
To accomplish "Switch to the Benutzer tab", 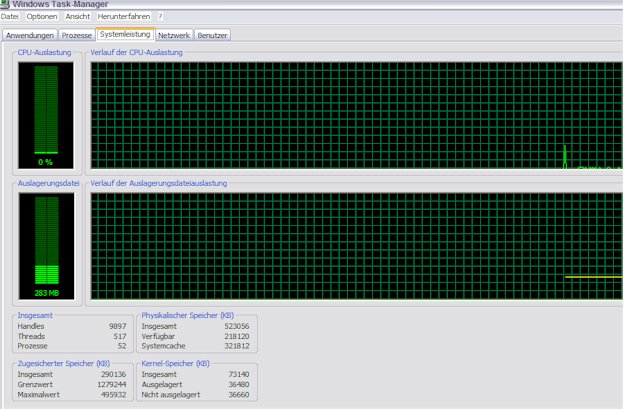I will point(213,35).
